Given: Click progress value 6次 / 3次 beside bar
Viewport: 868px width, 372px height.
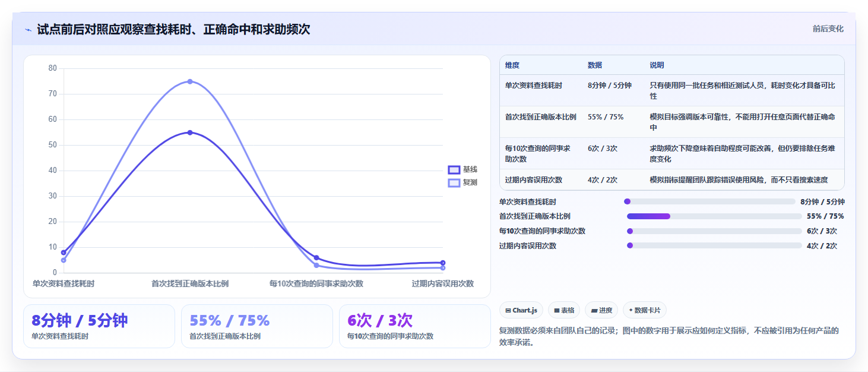Looking at the screenshot, I should pyautogui.click(x=822, y=231).
